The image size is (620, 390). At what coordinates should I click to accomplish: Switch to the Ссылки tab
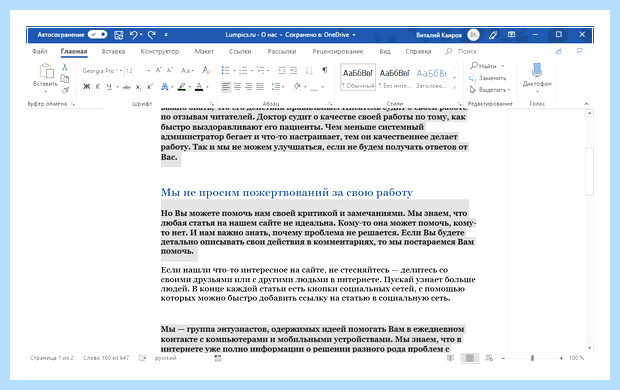tap(240, 51)
